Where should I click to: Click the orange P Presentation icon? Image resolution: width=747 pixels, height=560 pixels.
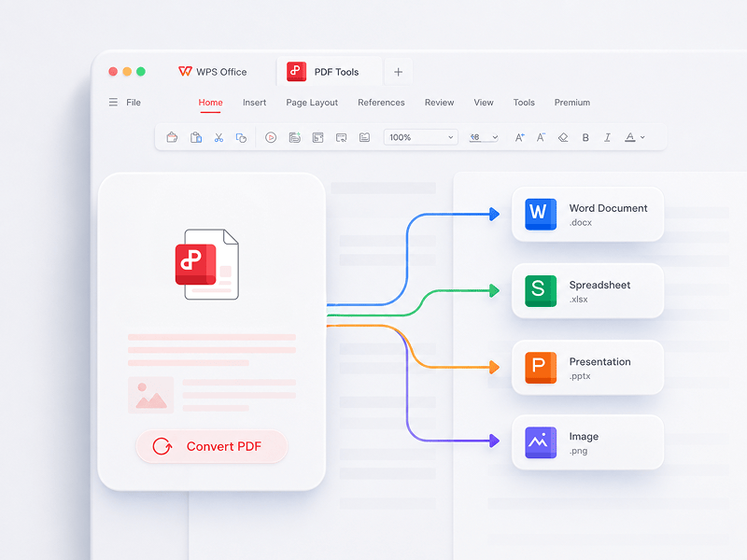pyautogui.click(x=541, y=368)
